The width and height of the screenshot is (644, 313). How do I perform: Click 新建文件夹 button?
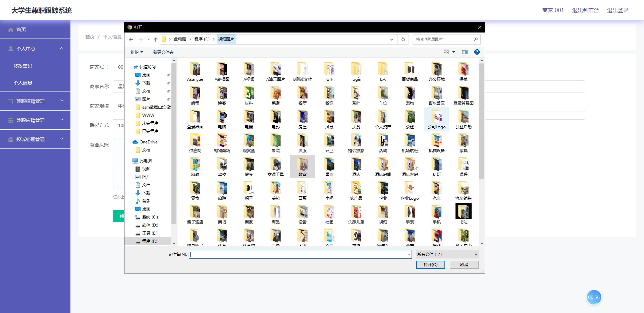click(163, 52)
